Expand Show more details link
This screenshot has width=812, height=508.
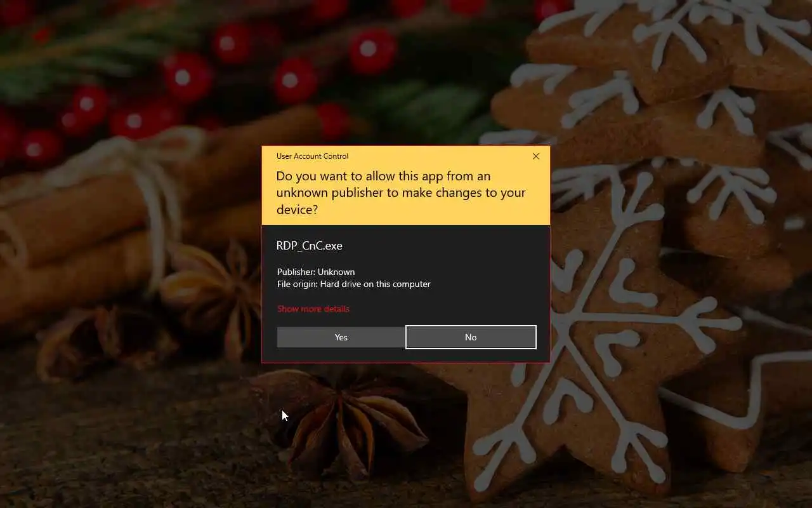tap(313, 309)
